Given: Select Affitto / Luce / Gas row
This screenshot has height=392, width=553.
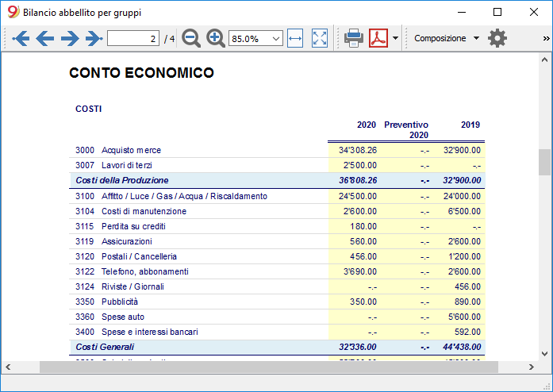Looking at the screenshot, I should coord(277,196).
